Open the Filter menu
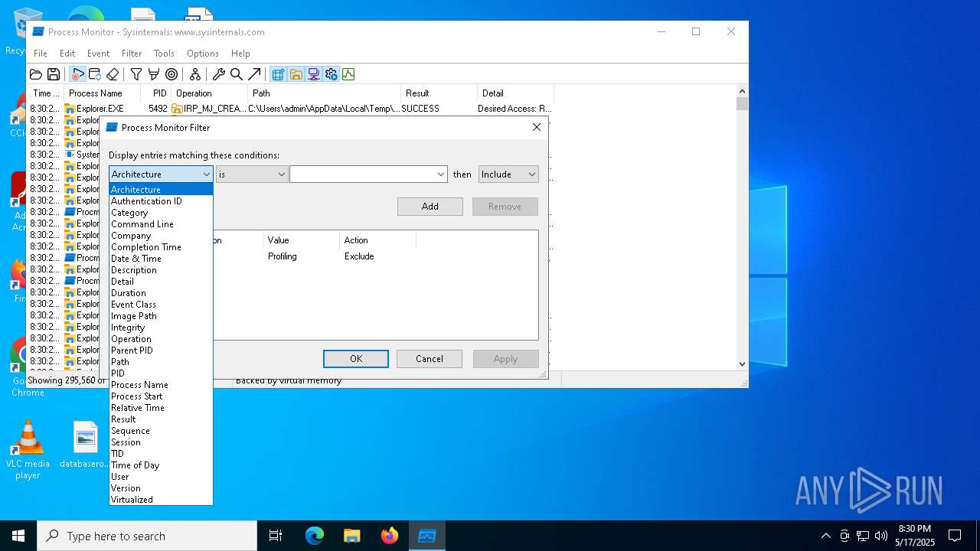The width and height of the screenshot is (980, 551). point(132,54)
